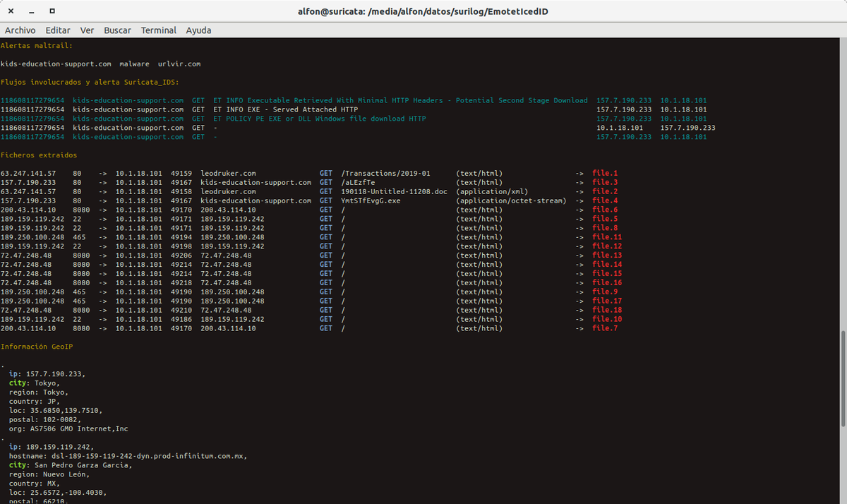
Task: Click 'file.16' in extracted files
Action: pos(607,283)
